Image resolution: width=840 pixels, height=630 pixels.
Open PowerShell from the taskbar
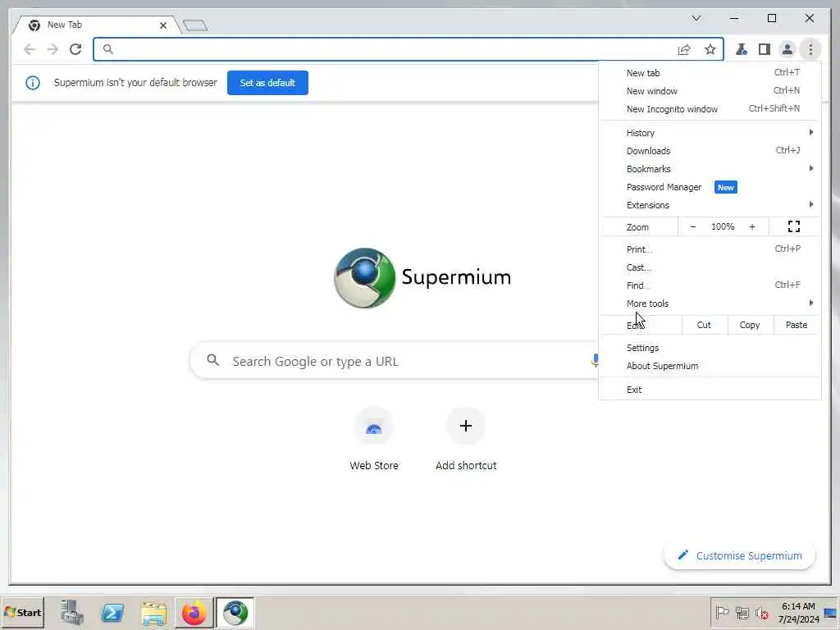pos(112,612)
